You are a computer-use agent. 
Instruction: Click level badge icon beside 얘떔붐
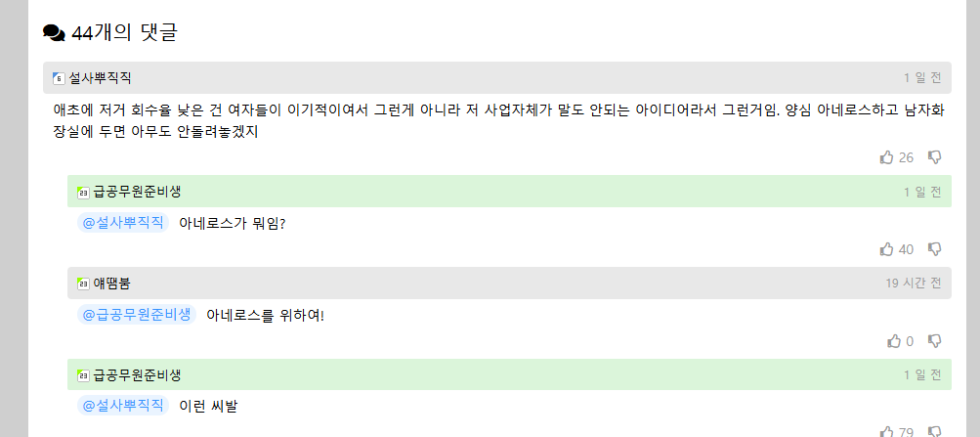click(83, 284)
